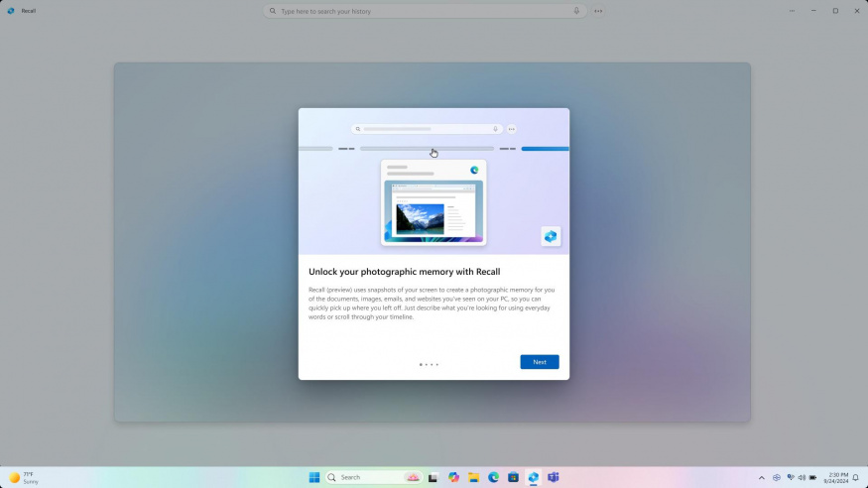
Task: Click the Recall app icon in title bar
Action: click(x=11, y=11)
